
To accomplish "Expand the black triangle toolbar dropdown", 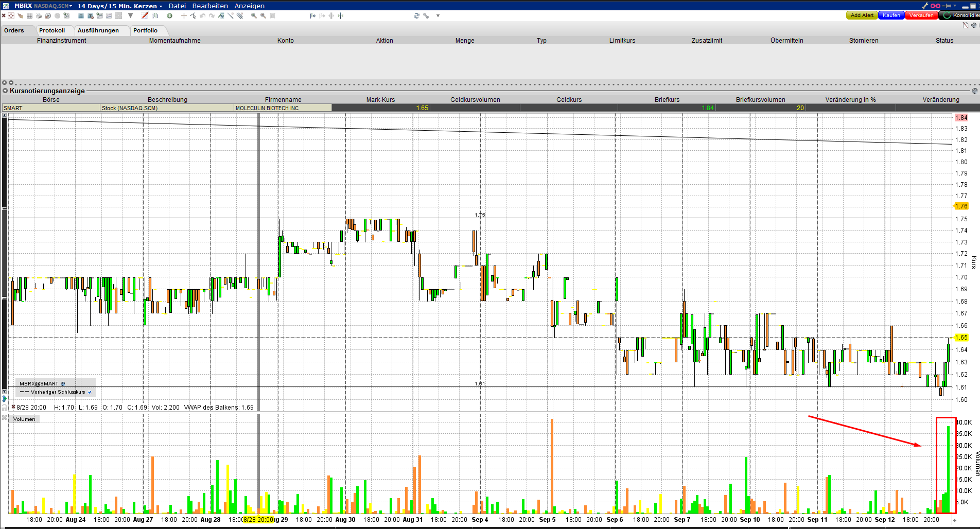I will click(x=131, y=15).
